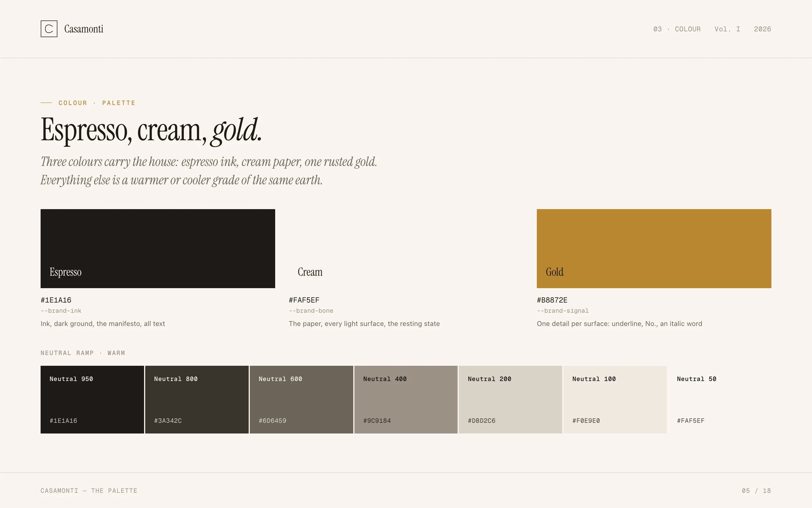812x508 pixels.
Task: Click the line 'Everything else is a warmer'
Action: [x=182, y=180]
